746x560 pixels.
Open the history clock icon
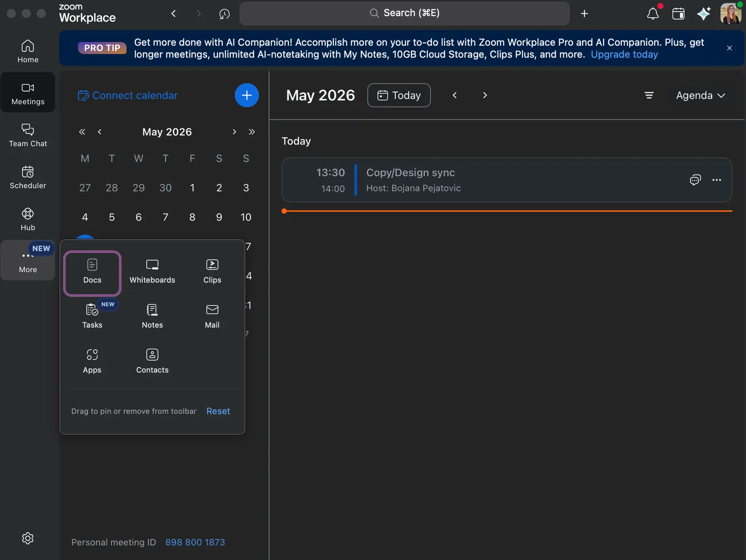pyautogui.click(x=224, y=14)
